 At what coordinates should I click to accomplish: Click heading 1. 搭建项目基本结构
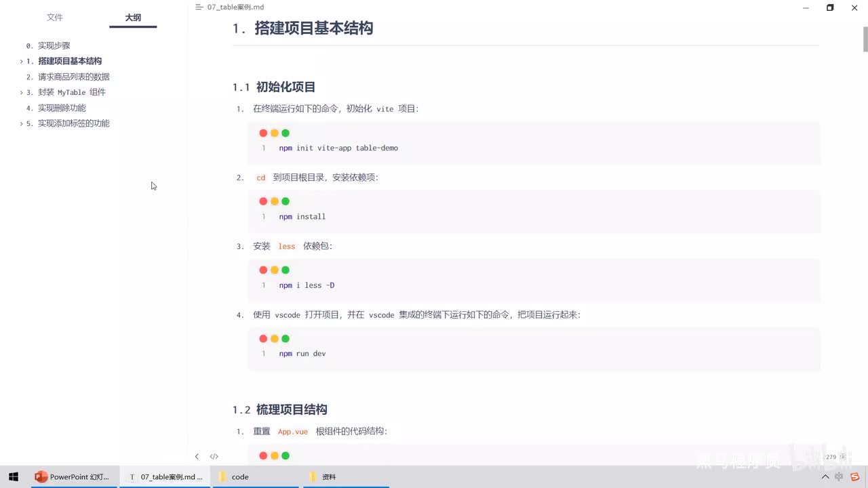click(x=302, y=28)
